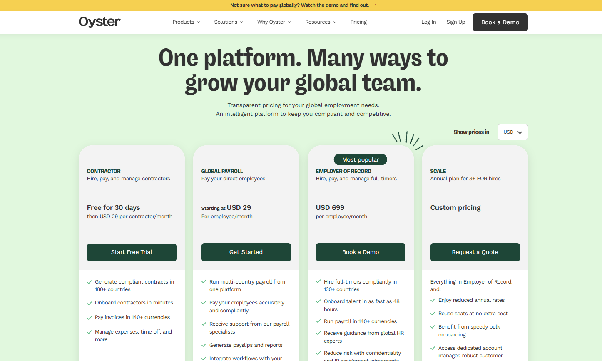The height and width of the screenshot is (361, 602).
Task: Click checkmark beside 'Onboard talent in as fast'
Action: (x=318, y=301)
